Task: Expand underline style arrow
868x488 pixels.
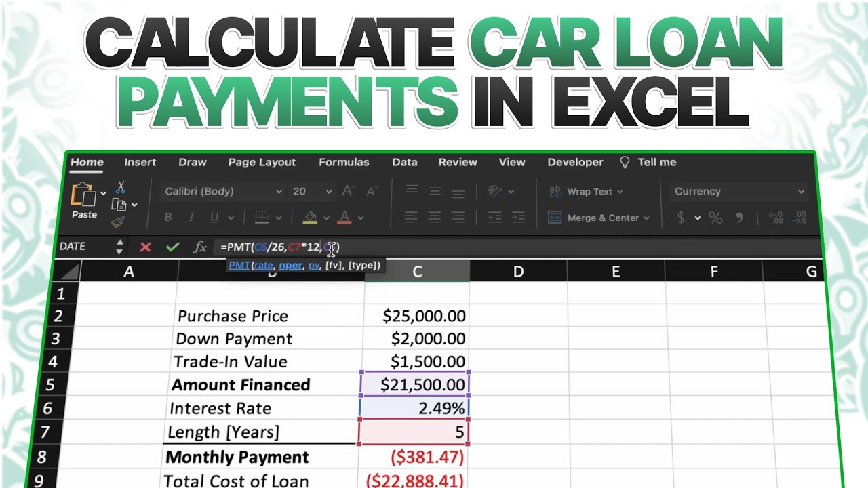Action: point(231,218)
